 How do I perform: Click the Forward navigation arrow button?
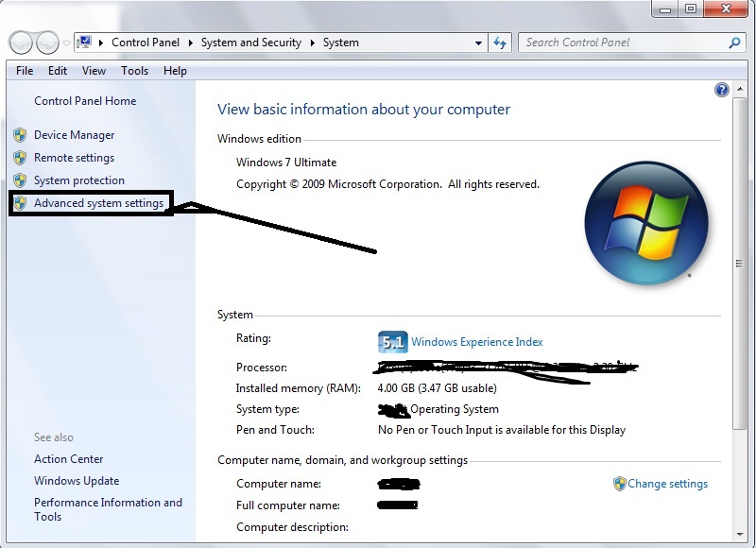click(x=47, y=43)
